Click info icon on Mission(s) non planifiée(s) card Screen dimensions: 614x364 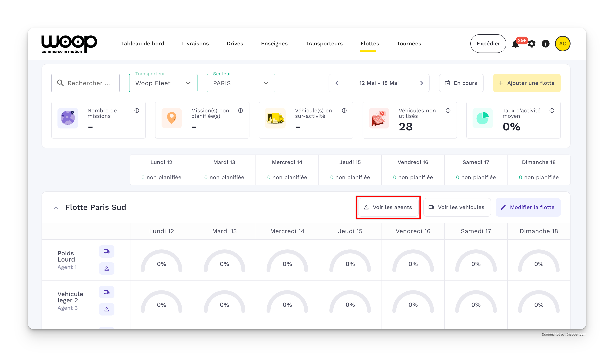coord(240,111)
